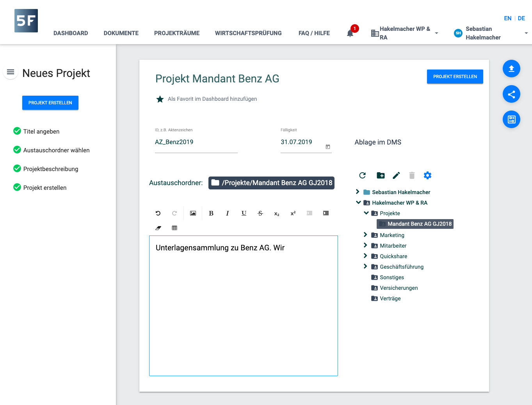Click the upload floating action button

coord(511,69)
